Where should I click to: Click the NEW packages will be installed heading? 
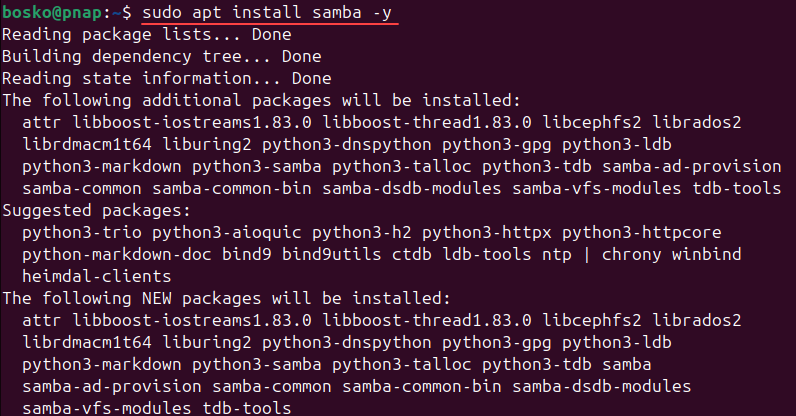(226, 298)
